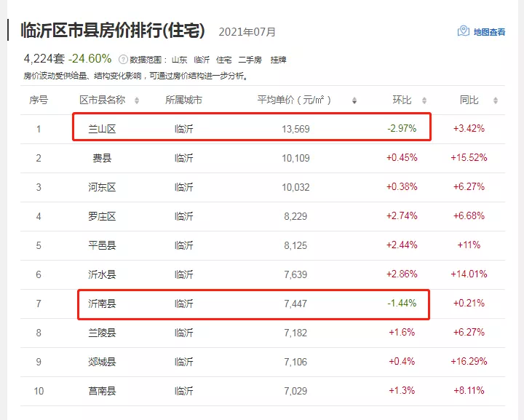The image size is (524, 420).
Task: Select price value 8,229
Action: 295,216
